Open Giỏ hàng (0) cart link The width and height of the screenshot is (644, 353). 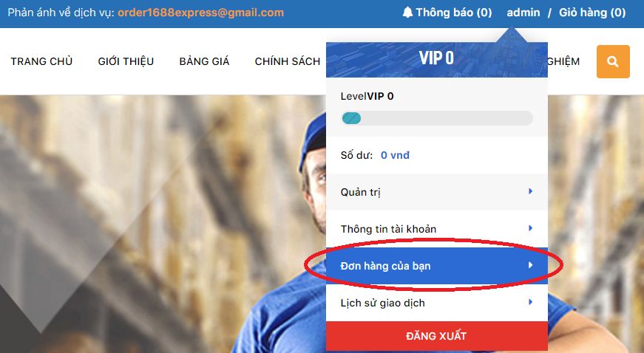point(592,13)
